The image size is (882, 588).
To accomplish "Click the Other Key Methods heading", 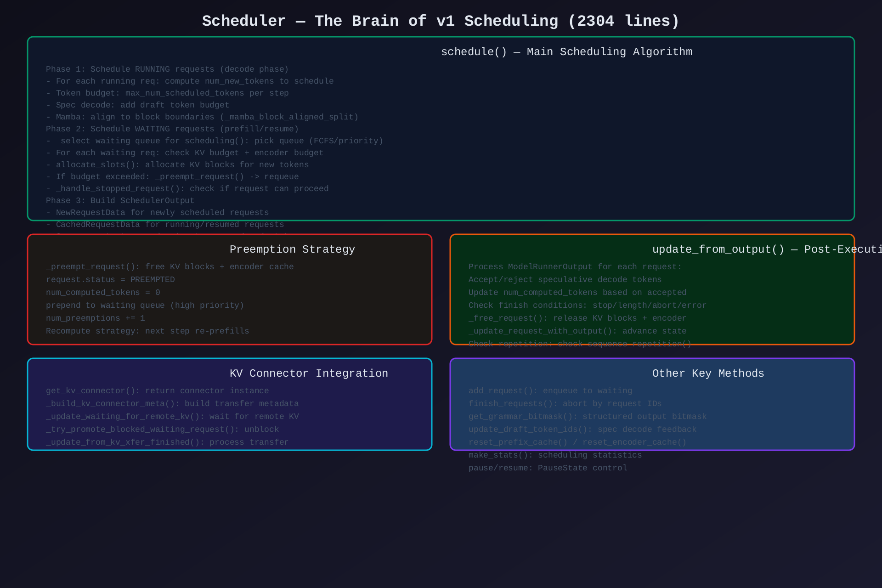I will point(708,373).
